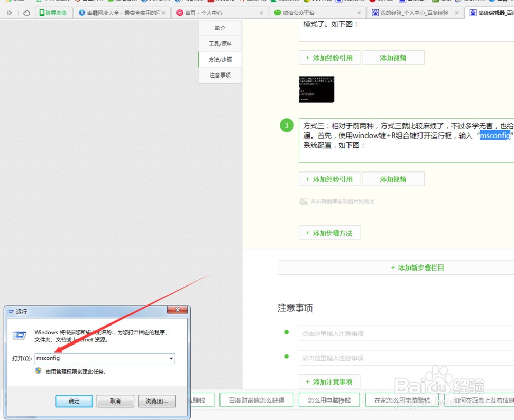Click the UAC shield icon in the Run dialog
Viewport: 514px width, 420px height.
click(38, 371)
